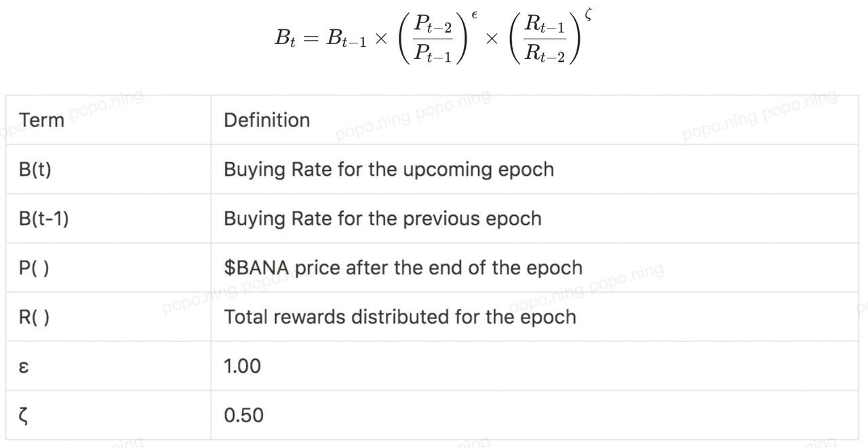Click the 0.50 value cell
The image size is (868, 448).
534,415
